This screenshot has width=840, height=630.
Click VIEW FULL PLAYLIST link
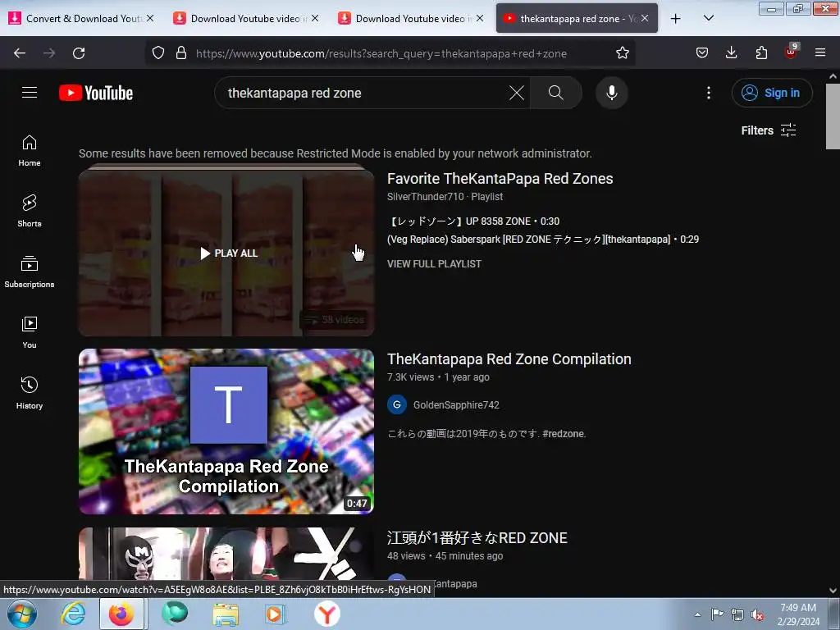pos(434,264)
